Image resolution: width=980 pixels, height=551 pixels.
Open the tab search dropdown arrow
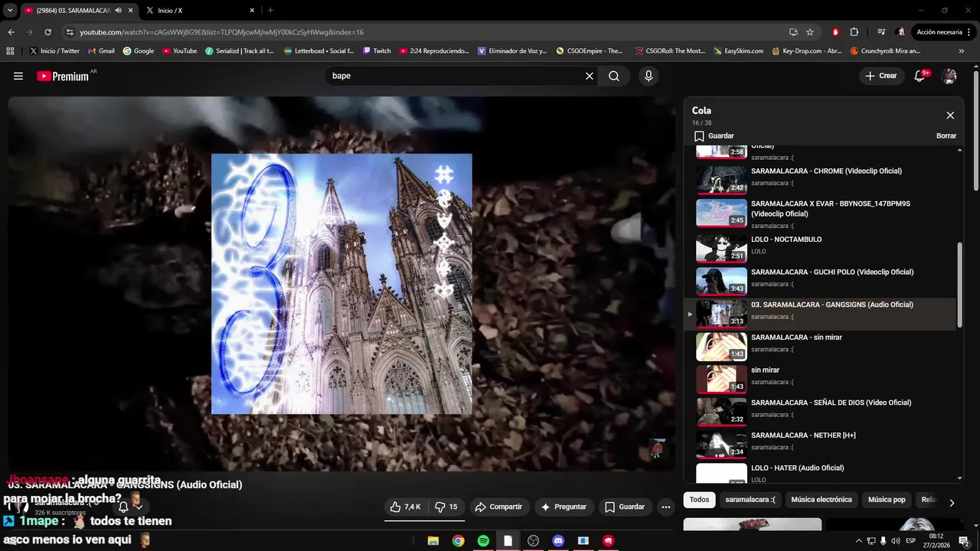pyautogui.click(x=10, y=11)
